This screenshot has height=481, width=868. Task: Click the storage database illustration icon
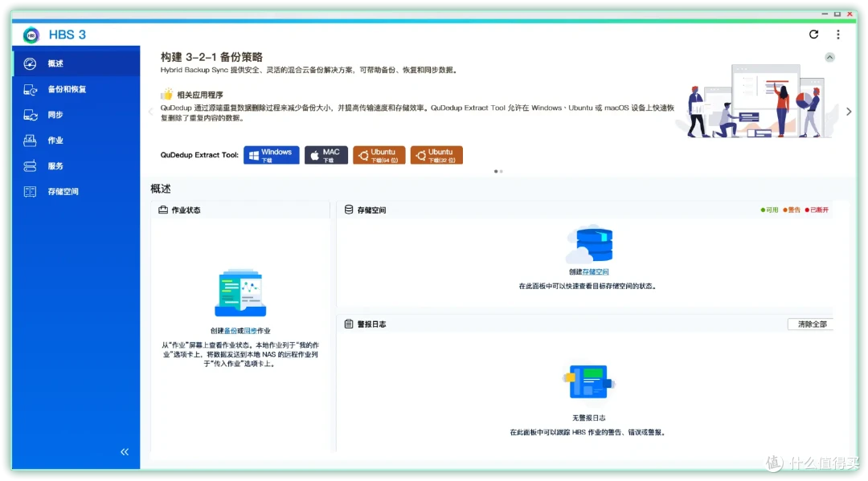590,244
